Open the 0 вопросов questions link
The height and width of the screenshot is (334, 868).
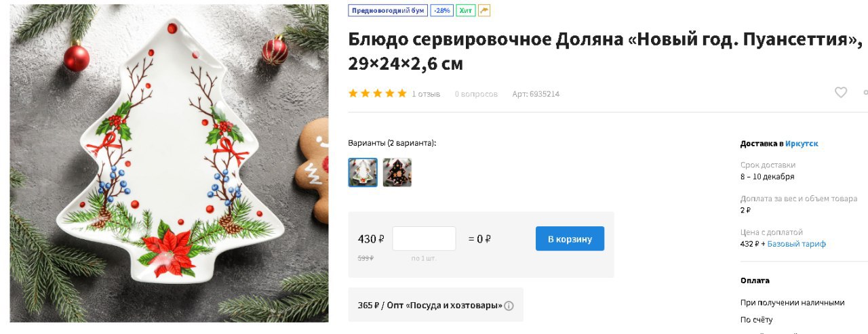click(476, 94)
